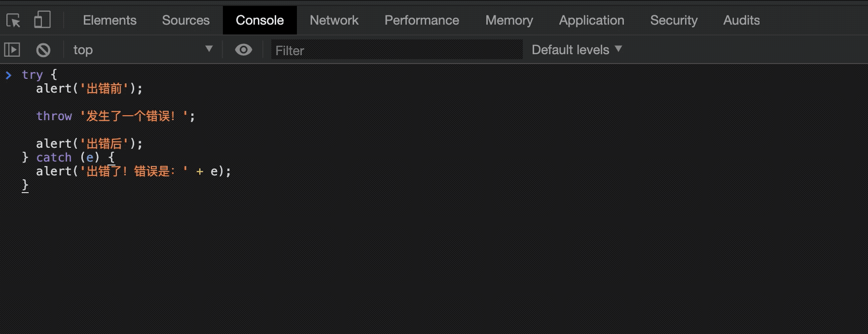Create live expression with the eye icon
Screen dimensions: 868x334
[x=244, y=50]
